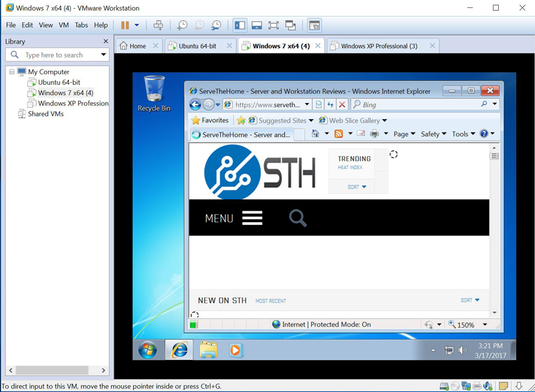Click Internet Explorer back button
The height and width of the screenshot is (392, 535).
[x=195, y=104]
